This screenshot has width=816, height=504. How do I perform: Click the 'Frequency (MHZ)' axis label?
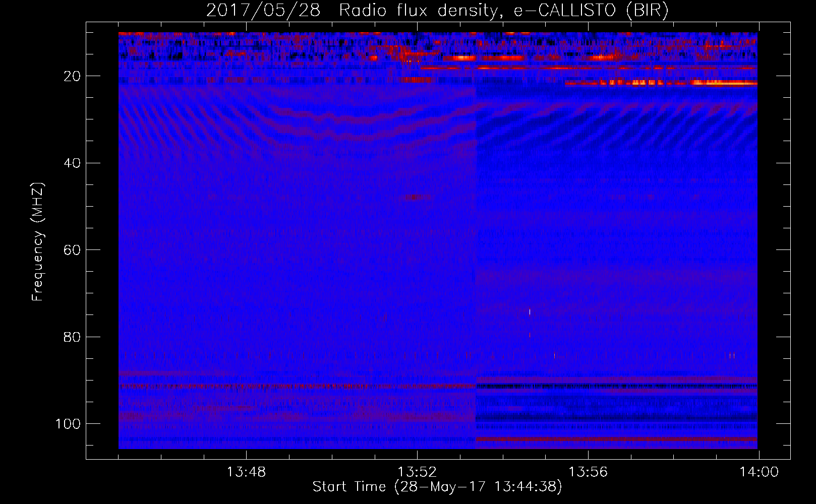click(x=38, y=242)
